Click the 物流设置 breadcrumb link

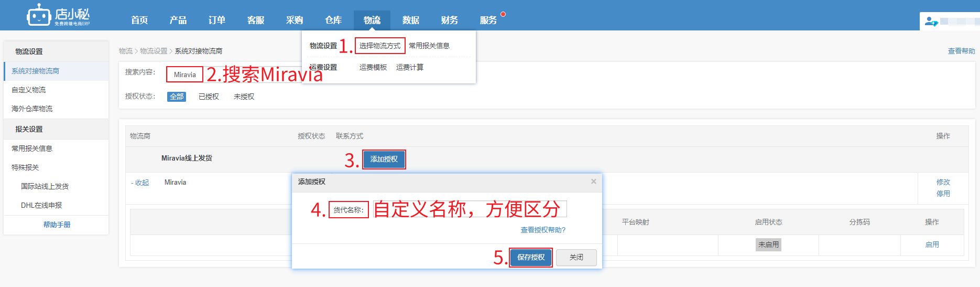(154, 51)
